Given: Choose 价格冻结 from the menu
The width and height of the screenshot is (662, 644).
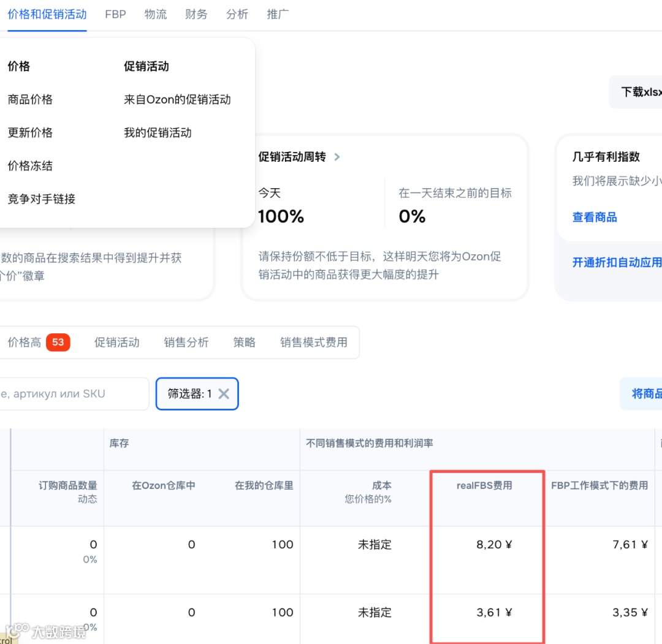Looking at the screenshot, I should [30, 166].
